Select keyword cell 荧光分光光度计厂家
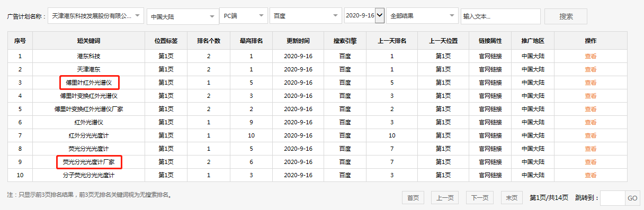The image size is (644, 210). [x=88, y=162]
